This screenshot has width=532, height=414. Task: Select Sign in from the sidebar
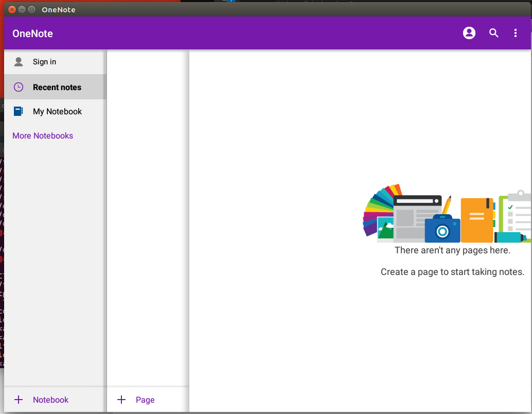(x=55, y=62)
